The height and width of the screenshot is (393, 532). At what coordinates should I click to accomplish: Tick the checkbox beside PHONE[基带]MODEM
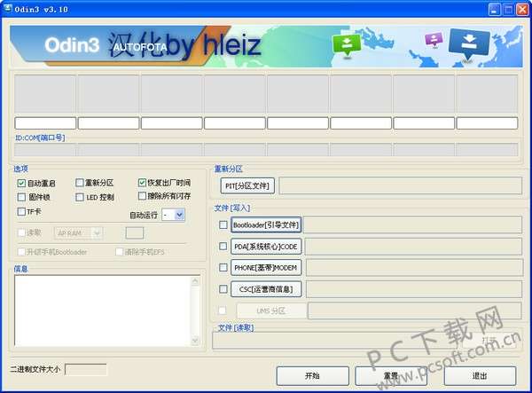pyautogui.click(x=223, y=268)
